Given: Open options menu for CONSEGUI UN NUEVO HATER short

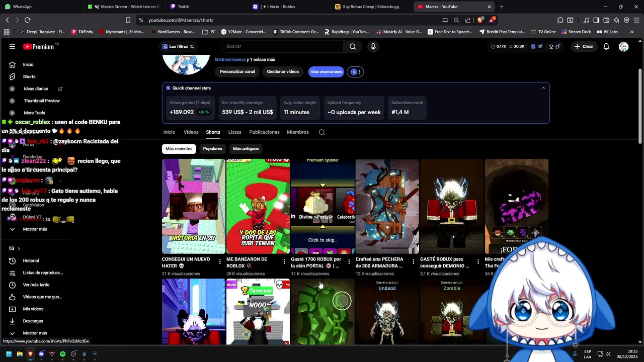Looking at the screenshot, I should pyautogui.click(x=220, y=262).
